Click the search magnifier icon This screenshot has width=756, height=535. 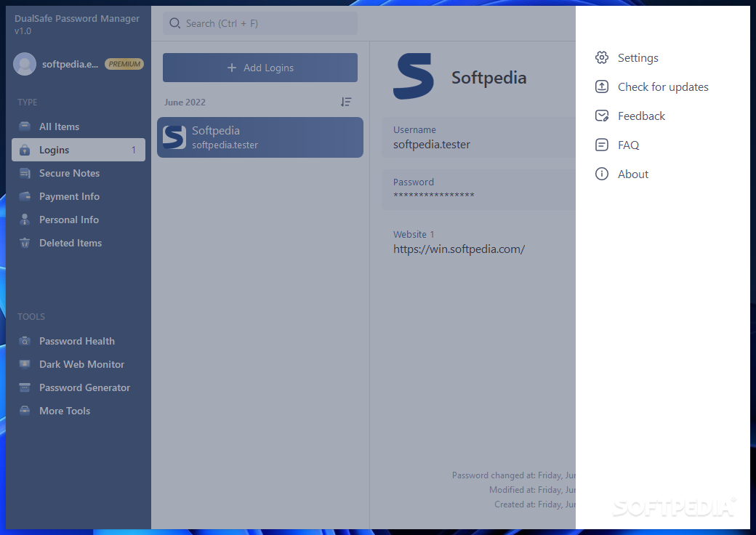pyautogui.click(x=175, y=23)
